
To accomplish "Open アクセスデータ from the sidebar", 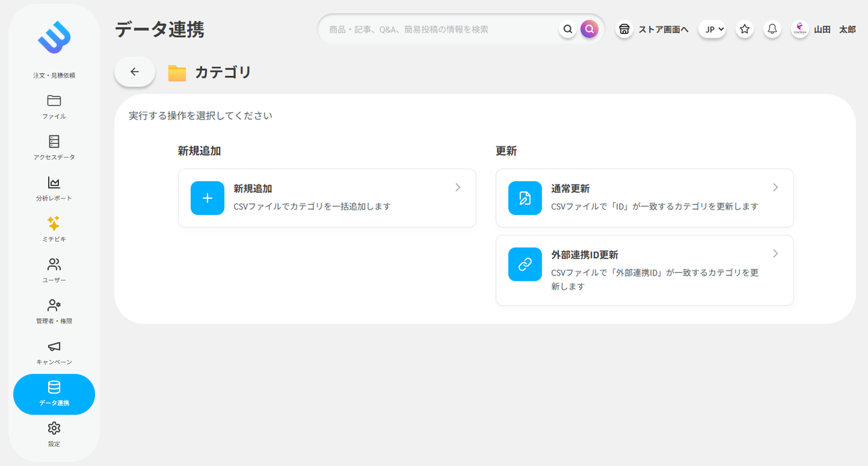I will (x=54, y=146).
